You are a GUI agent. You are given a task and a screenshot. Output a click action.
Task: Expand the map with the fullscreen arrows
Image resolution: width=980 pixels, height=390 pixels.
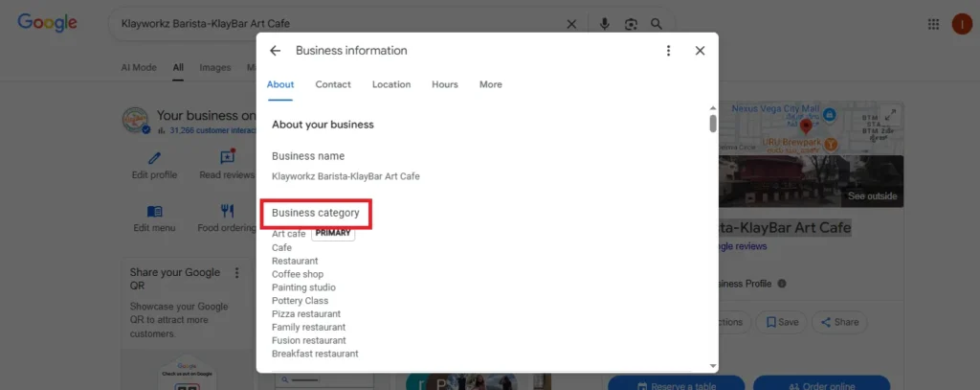pos(891,115)
